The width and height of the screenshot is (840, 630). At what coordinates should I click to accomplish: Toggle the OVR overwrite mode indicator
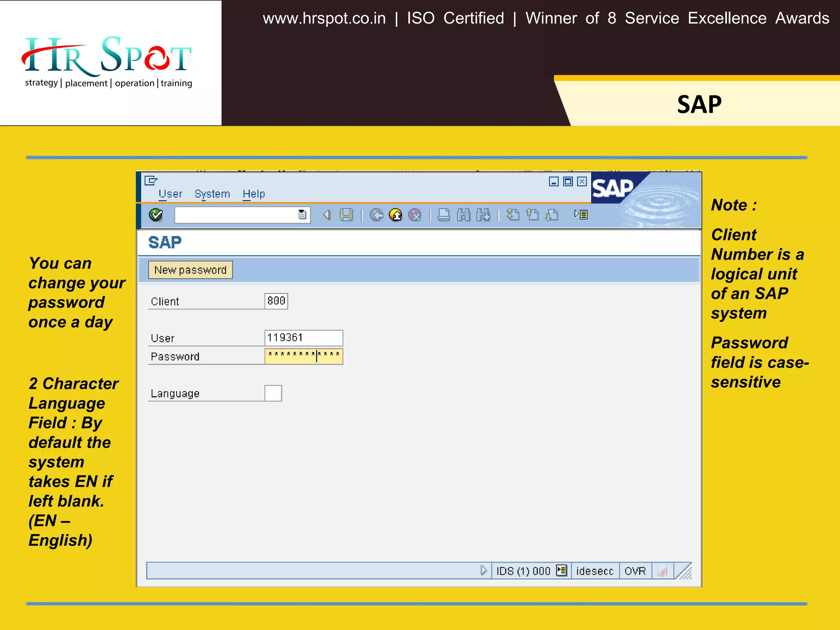click(x=635, y=571)
